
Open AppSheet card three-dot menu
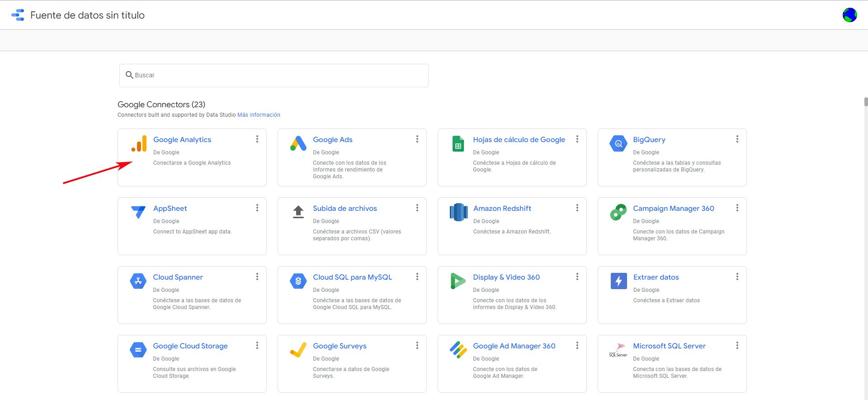(x=257, y=208)
